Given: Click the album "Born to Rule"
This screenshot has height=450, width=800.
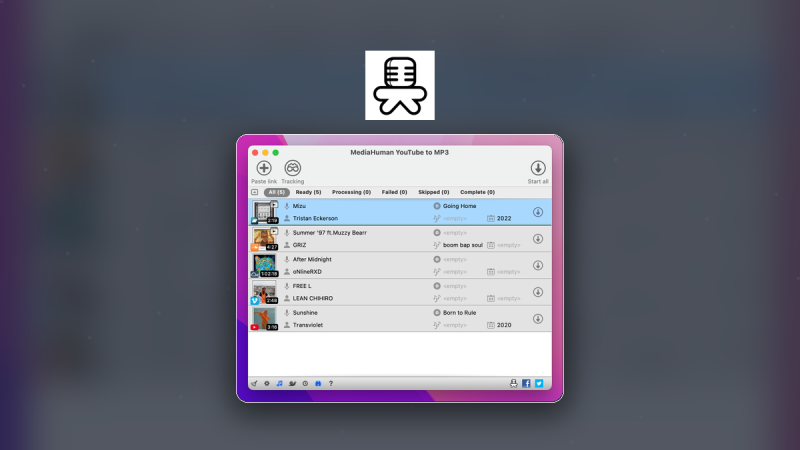Looking at the screenshot, I should coord(459,313).
